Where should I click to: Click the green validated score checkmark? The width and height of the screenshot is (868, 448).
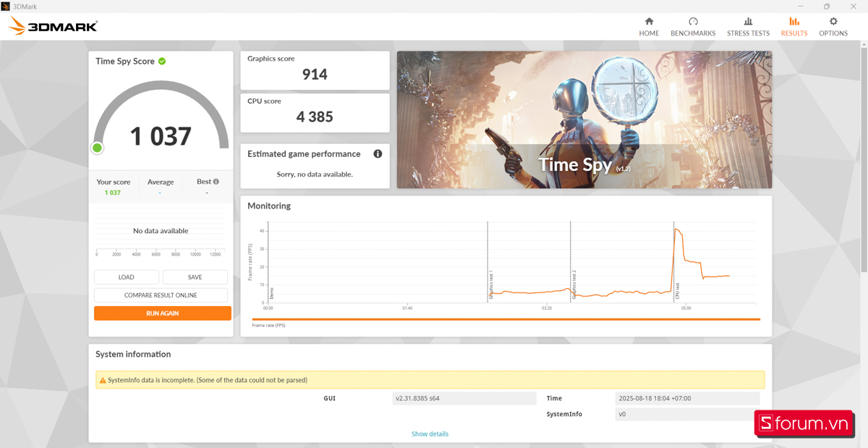click(162, 61)
